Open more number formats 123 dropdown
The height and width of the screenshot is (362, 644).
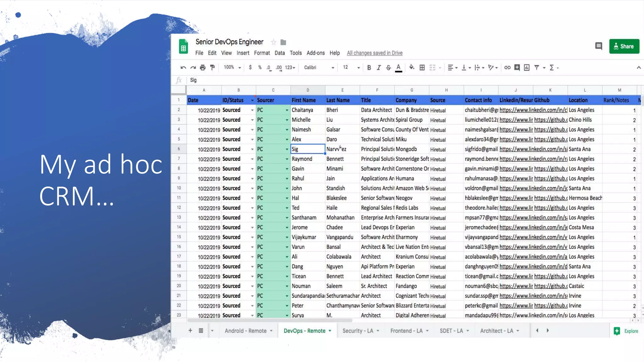[290, 68]
